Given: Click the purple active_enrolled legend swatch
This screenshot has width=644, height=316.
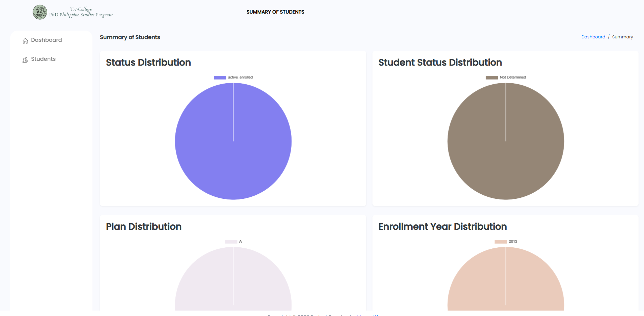Looking at the screenshot, I should pyautogui.click(x=219, y=77).
